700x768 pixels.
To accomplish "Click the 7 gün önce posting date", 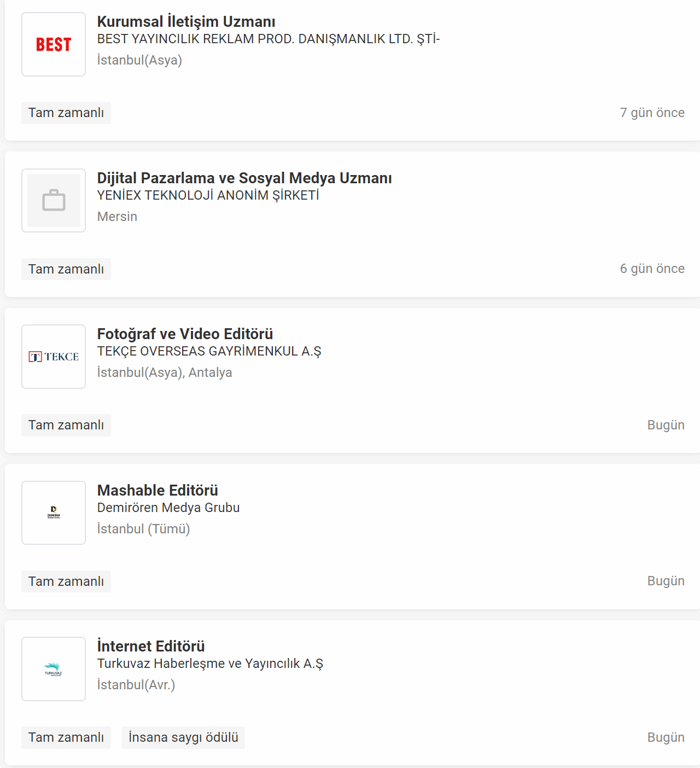I will click(x=652, y=113).
